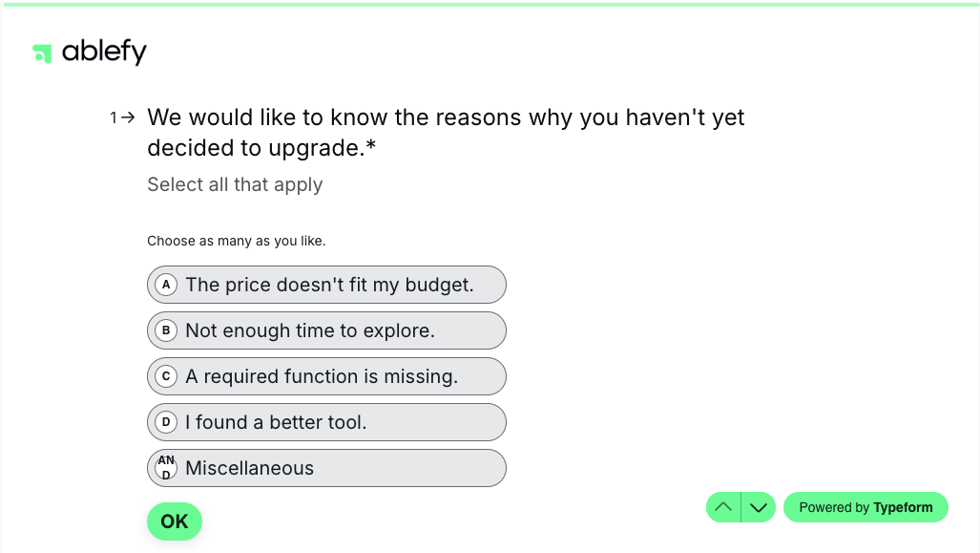The image size is (980, 553).
Task: Click the key hint badge beside Miscellaneous
Action: click(166, 467)
